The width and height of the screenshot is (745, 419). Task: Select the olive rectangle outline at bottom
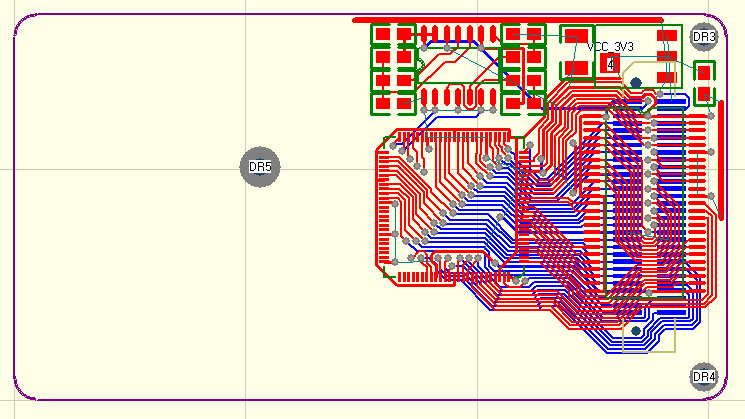[649, 338]
